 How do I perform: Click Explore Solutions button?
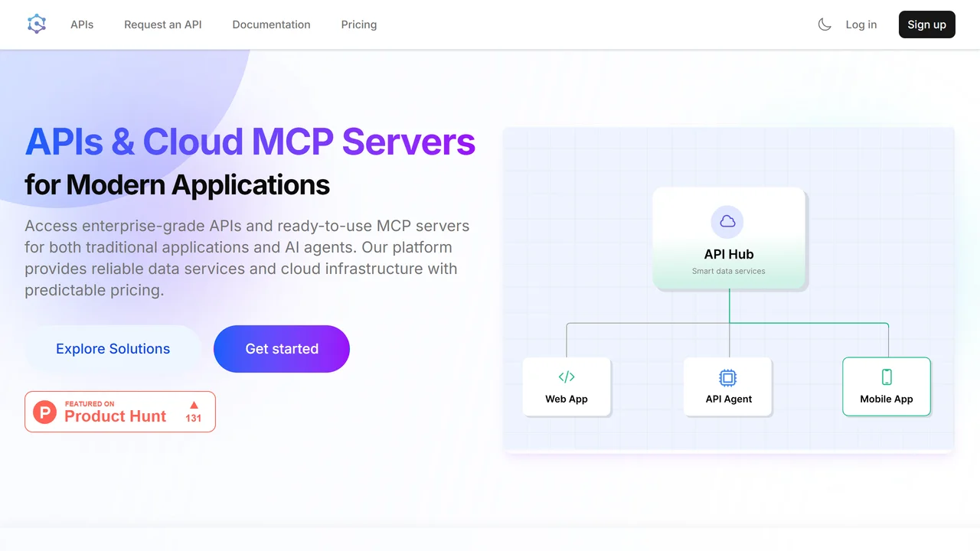pyautogui.click(x=113, y=349)
